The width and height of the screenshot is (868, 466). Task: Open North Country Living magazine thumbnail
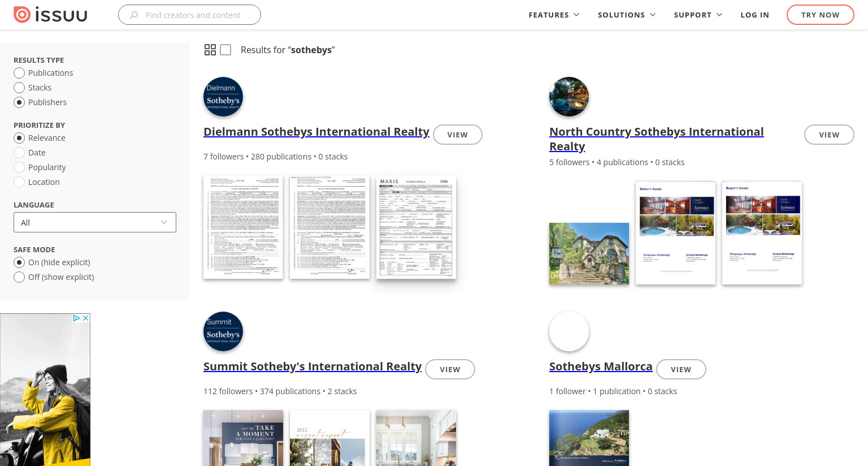(589, 253)
